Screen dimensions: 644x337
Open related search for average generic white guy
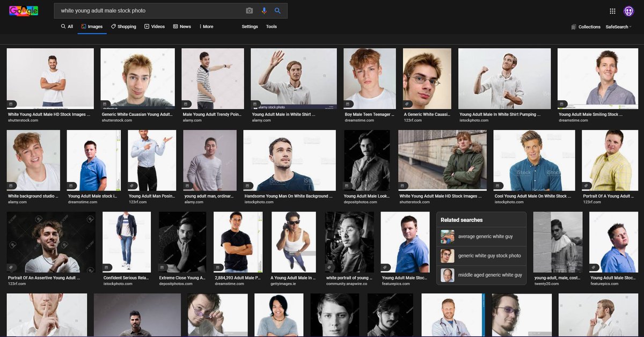(x=482, y=236)
